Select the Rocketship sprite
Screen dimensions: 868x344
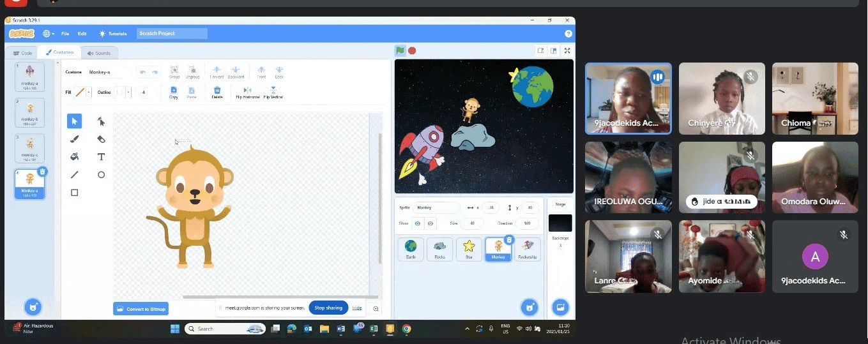528,250
